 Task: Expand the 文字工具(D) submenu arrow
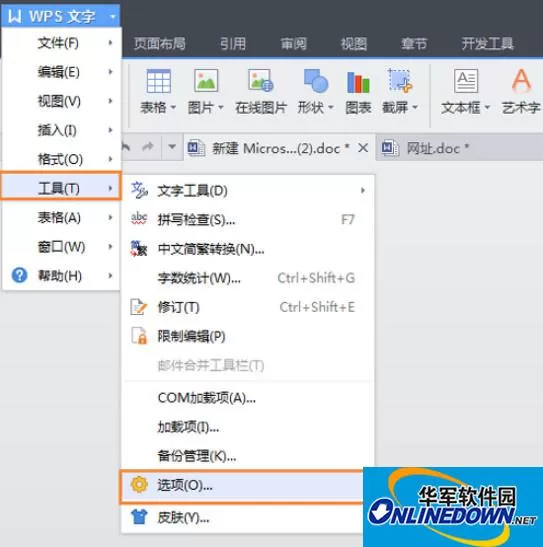tap(363, 190)
